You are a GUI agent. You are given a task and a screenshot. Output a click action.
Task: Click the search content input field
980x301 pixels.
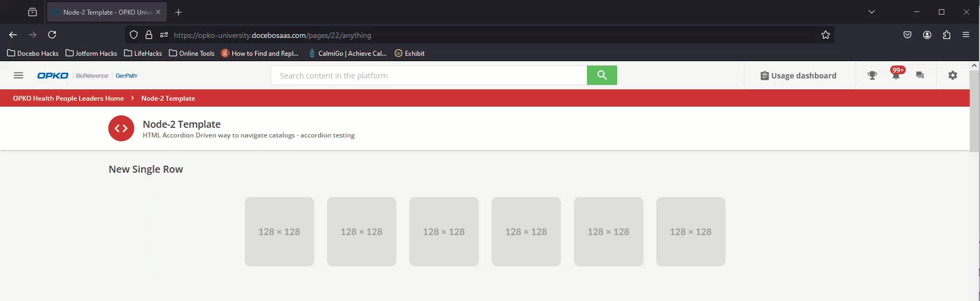point(429,75)
